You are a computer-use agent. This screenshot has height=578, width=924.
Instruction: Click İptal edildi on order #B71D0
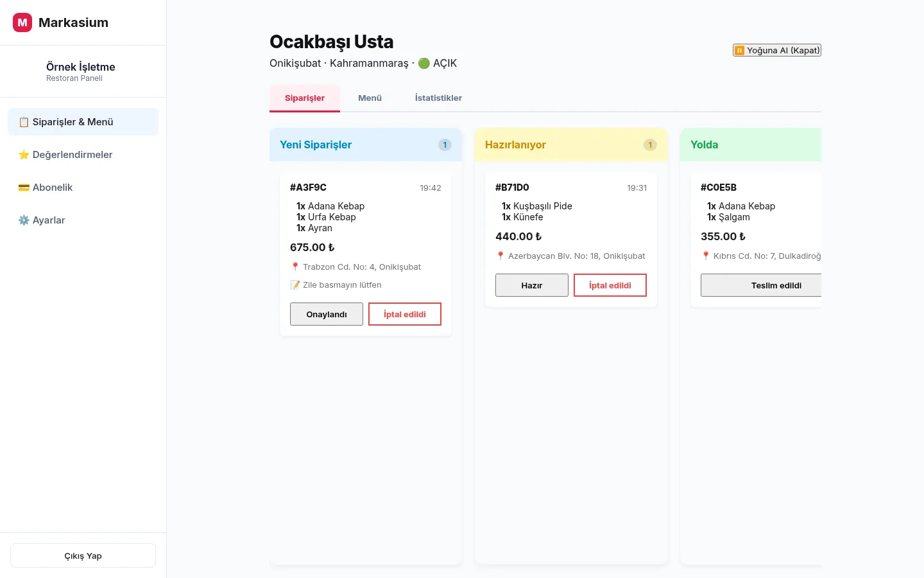(x=610, y=285)
